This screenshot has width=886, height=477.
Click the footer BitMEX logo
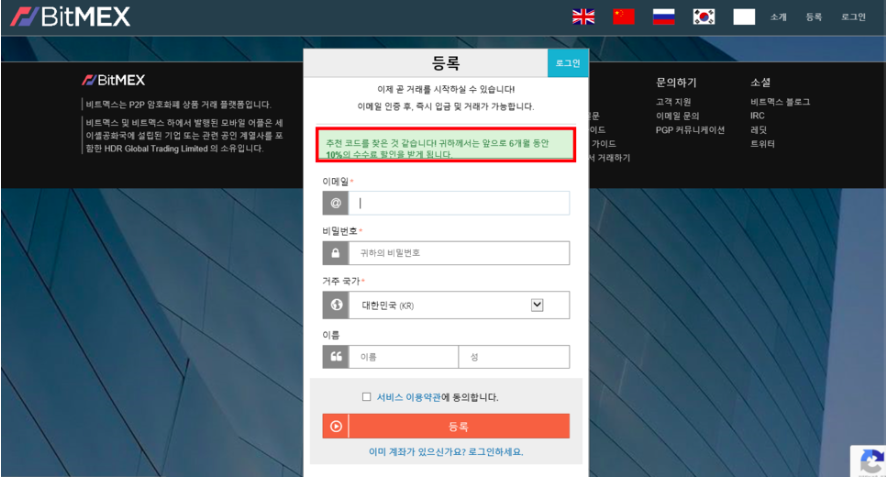coord(114,80)
